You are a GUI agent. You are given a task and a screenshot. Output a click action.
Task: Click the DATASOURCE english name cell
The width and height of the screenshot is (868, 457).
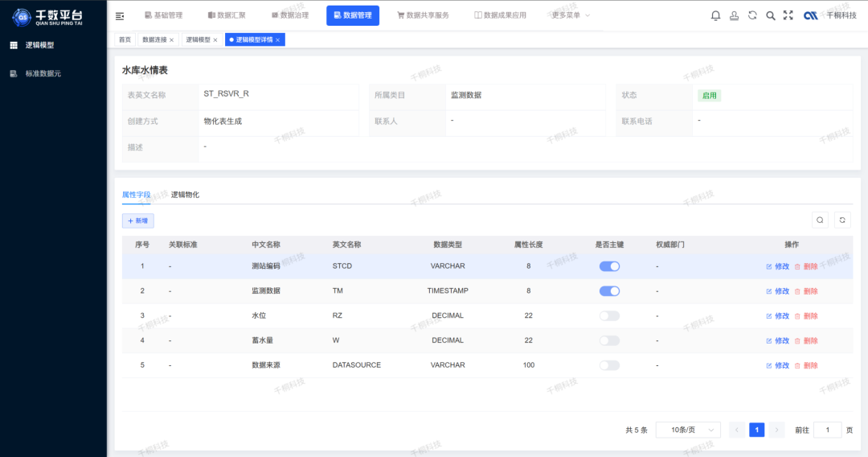pyautogui.click(x=357, y=365)
